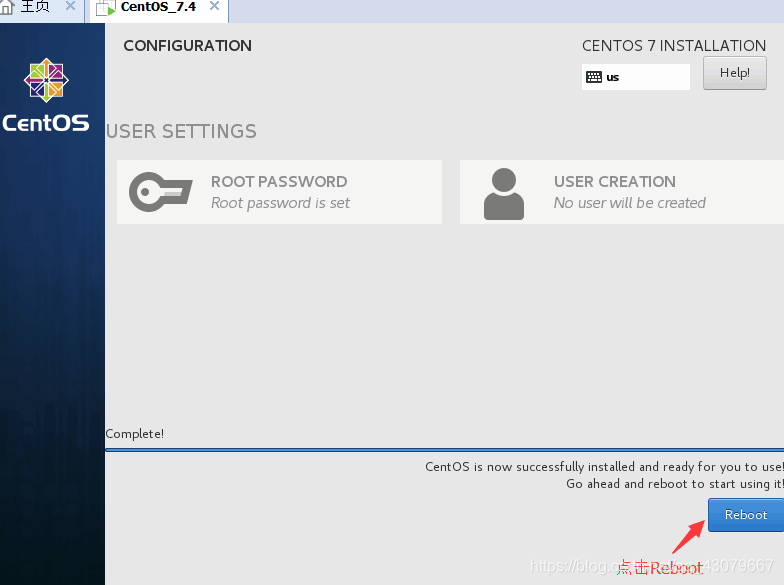Click the CentOS wordmark in sidebar

tap(46, 123)
